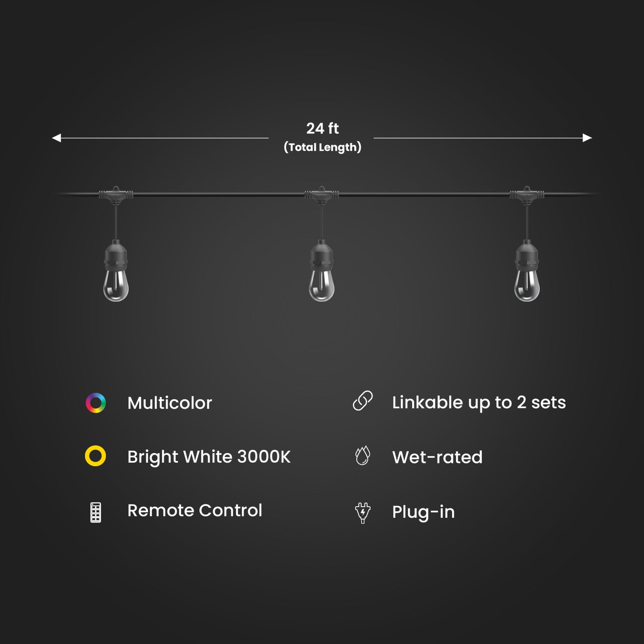Select the middle hanging light bulb

pyautogui.click(x=322, y=270)
